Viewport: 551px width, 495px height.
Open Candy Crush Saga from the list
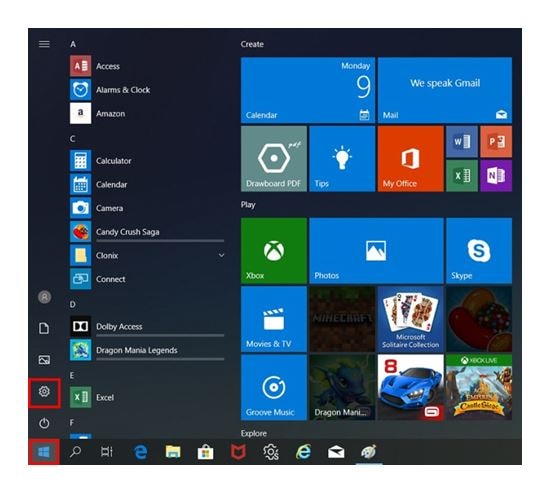(x=147, y=232)
